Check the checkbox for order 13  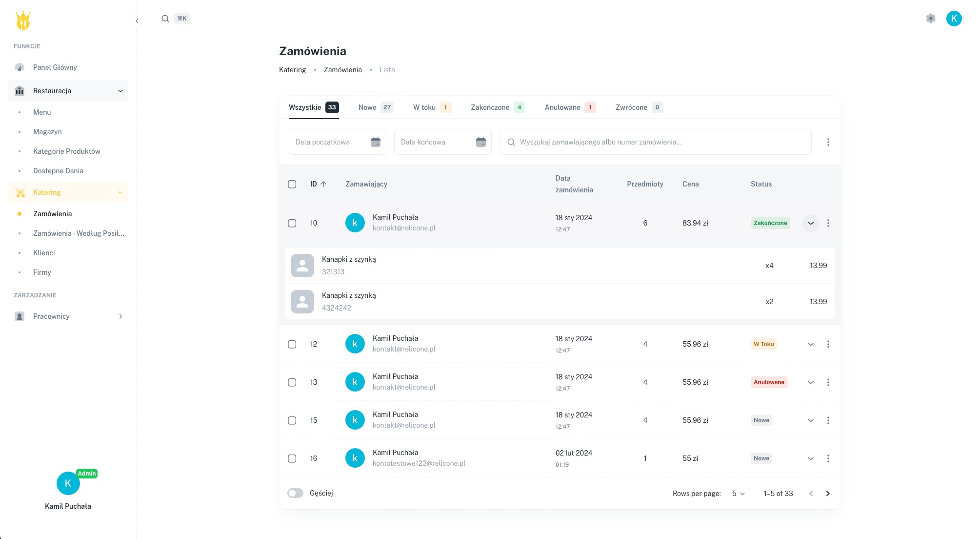[x=292, y=382]
